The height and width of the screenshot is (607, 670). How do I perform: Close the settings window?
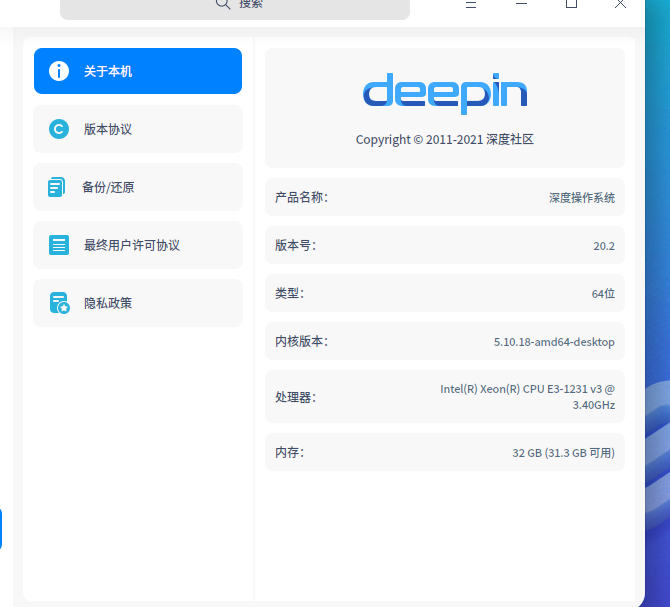(x=620, y=4)
